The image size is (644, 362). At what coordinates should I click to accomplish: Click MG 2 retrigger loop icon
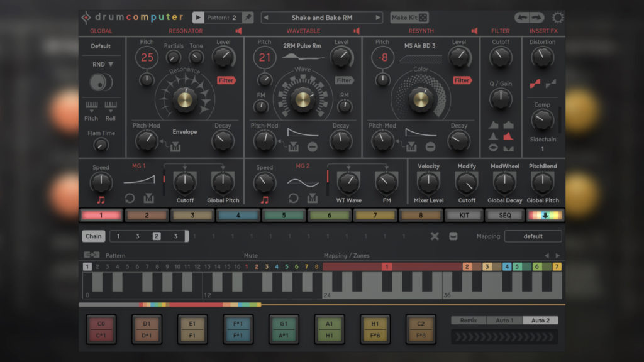click(293, 199)
